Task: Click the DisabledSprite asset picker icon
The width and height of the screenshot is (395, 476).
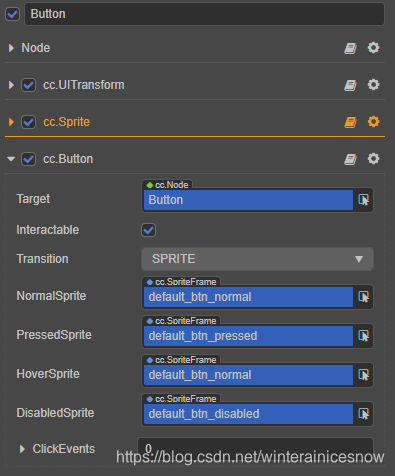Action: tap(363, 414)
